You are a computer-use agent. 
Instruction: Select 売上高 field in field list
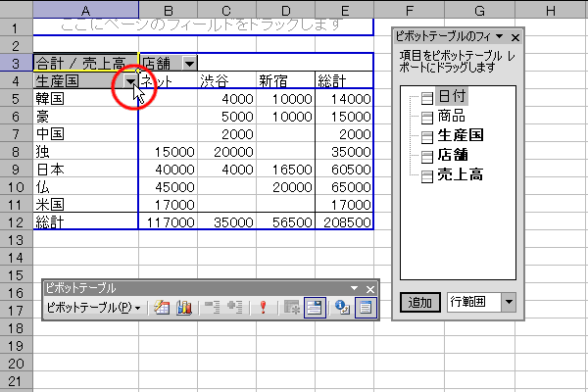click(461, 174)
